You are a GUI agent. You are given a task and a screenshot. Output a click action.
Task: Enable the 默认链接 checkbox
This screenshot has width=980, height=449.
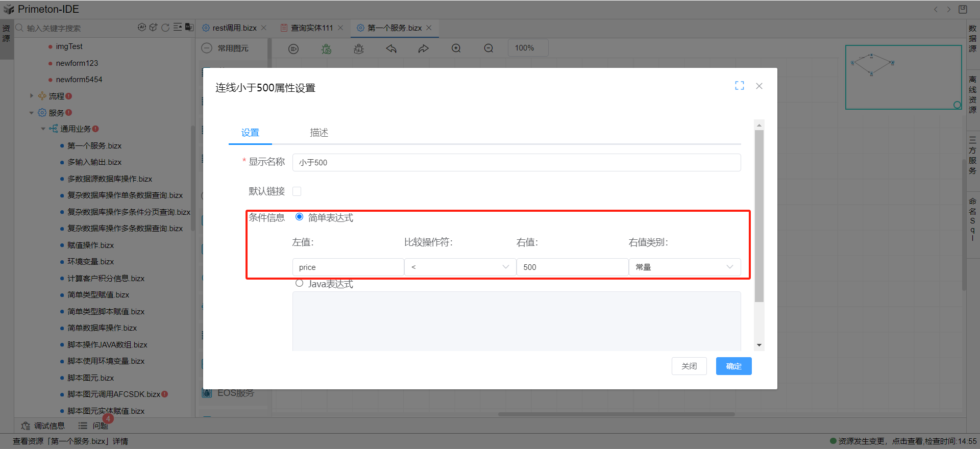tap(297, 191)
